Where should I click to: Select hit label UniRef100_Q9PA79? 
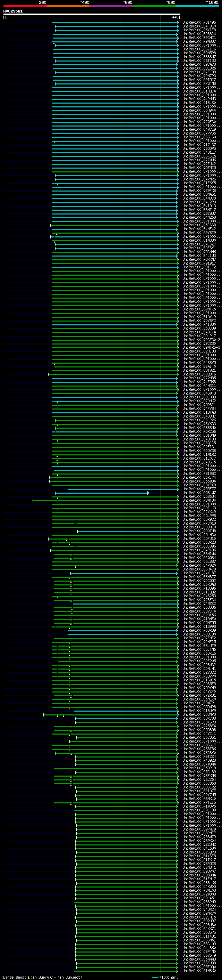point(199,829)
